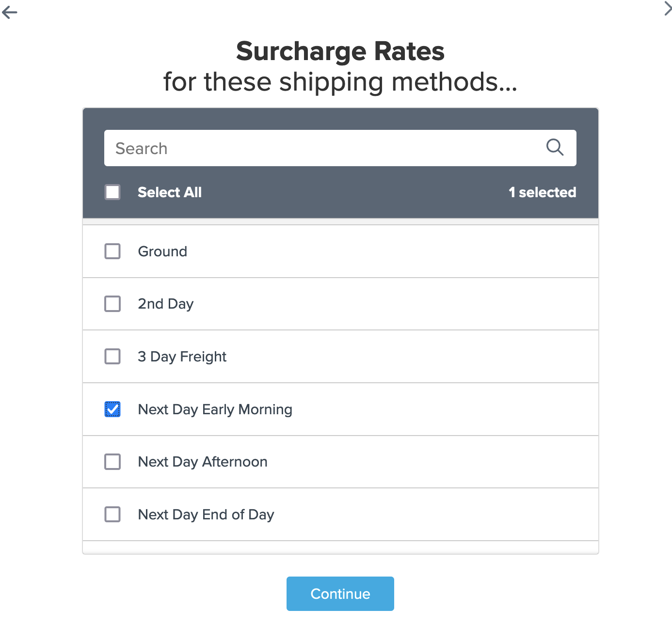Click the Next Day End of Day label
672x625 pixels.
pos(206,514)
